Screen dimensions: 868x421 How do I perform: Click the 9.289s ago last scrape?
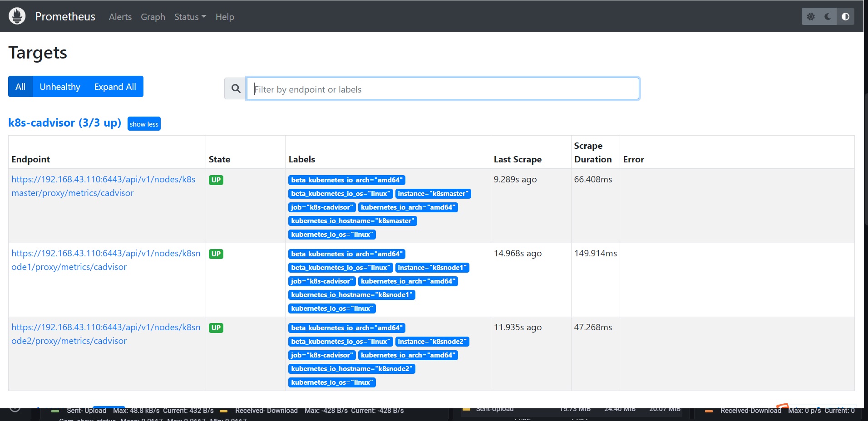515,179
